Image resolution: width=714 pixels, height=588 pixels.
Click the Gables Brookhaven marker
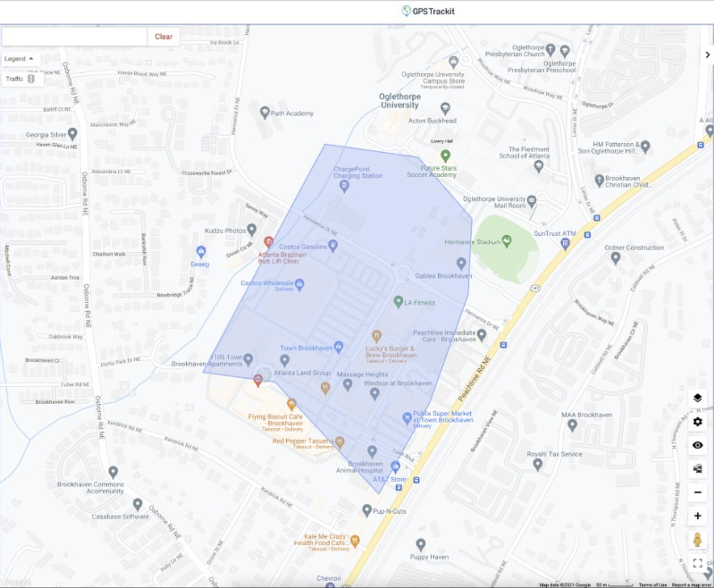tap(461, 263)
